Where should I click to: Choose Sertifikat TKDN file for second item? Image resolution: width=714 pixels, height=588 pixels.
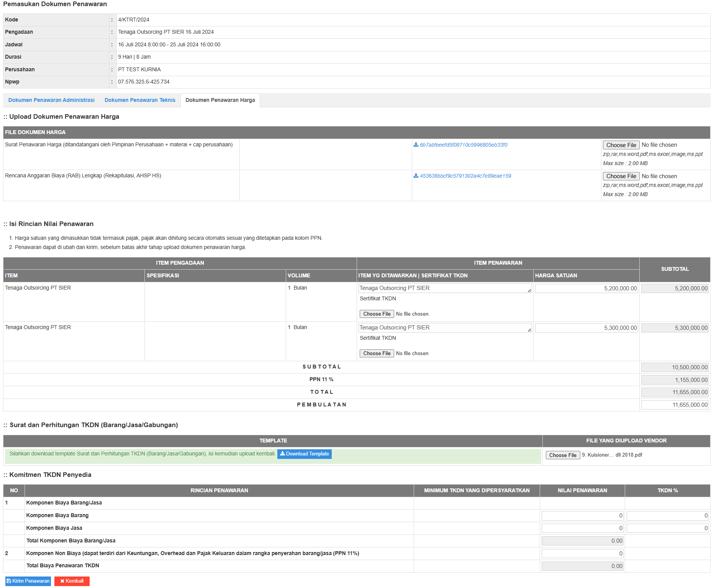(x=377, y=354)
